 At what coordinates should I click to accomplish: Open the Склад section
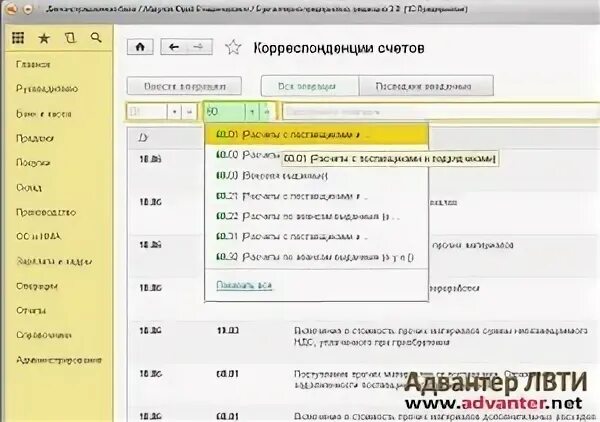[x=29, y=187]
